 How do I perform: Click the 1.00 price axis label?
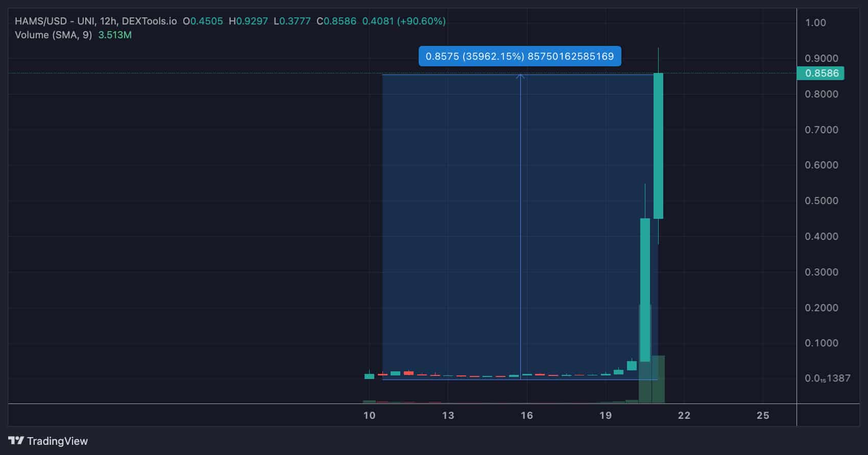click(815, 22)
